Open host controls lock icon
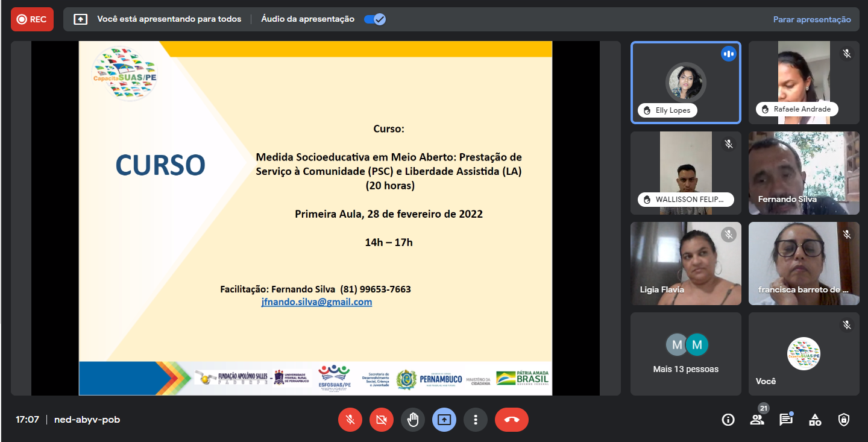This screenshot has width=868, height=442. pyautogui.click(x=844, y=420)
